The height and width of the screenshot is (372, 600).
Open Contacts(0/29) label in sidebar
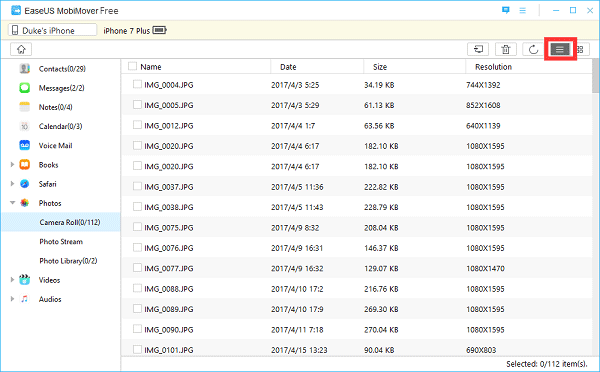click(x=62, y=69)
